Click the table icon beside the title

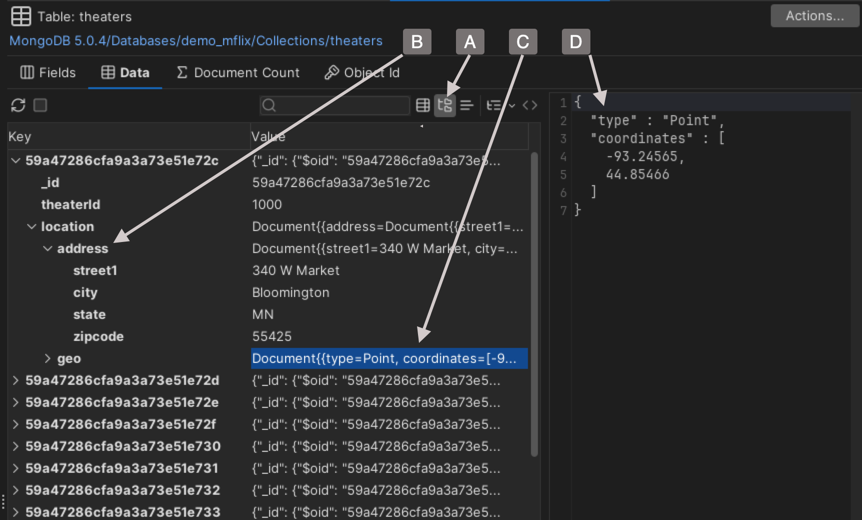click(20, 17)
